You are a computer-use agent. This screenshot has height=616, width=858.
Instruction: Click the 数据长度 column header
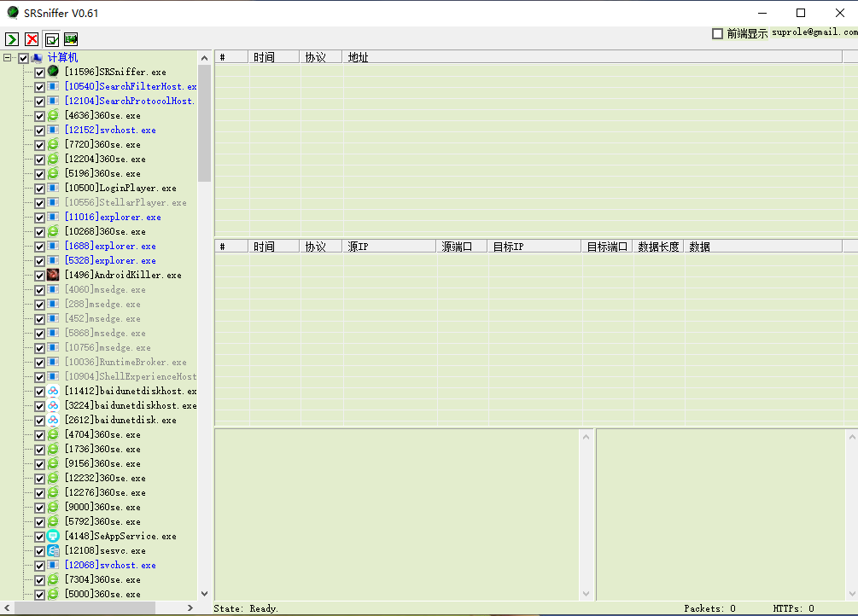point(658,247)
